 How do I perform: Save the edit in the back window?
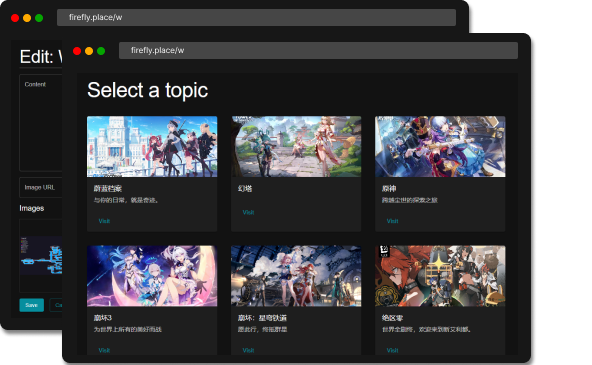[x=31, y=305]
